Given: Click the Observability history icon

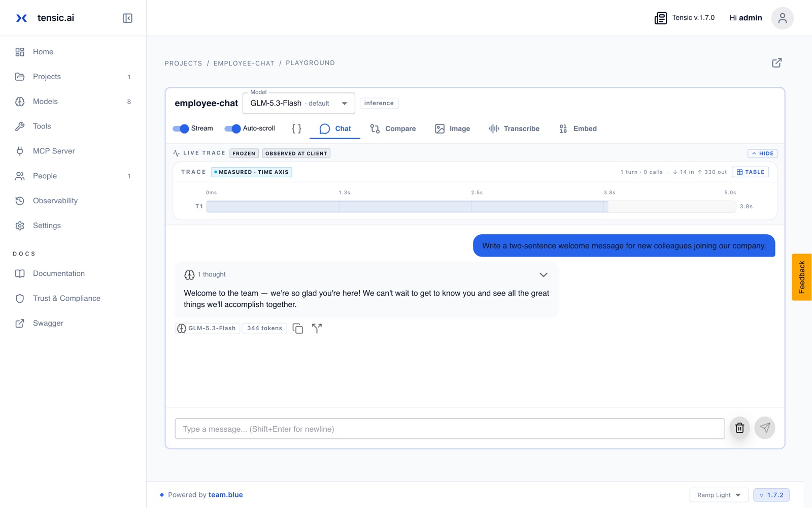Looking at the screenshot, I should pyautogui.click(x=20, y=201).
